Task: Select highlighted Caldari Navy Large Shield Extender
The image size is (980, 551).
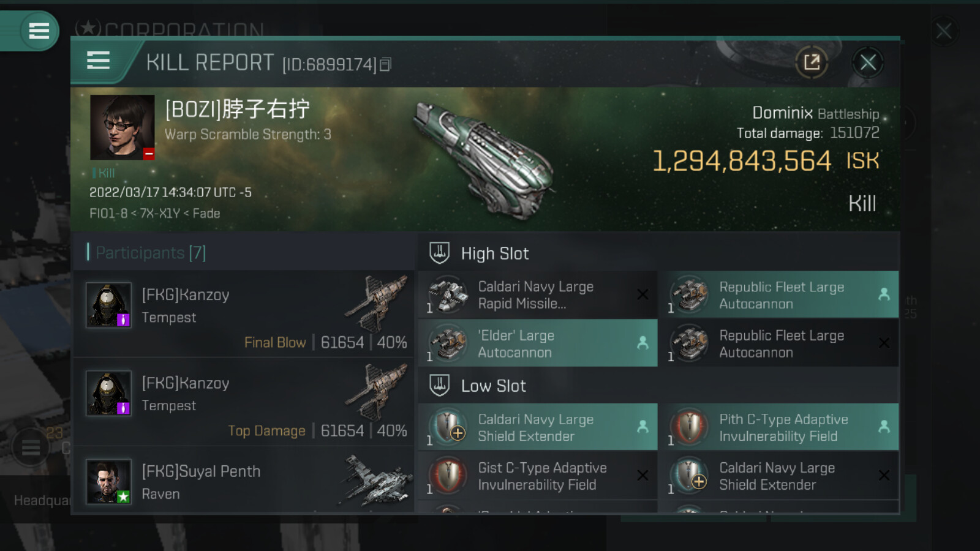Action: (537, 427)
